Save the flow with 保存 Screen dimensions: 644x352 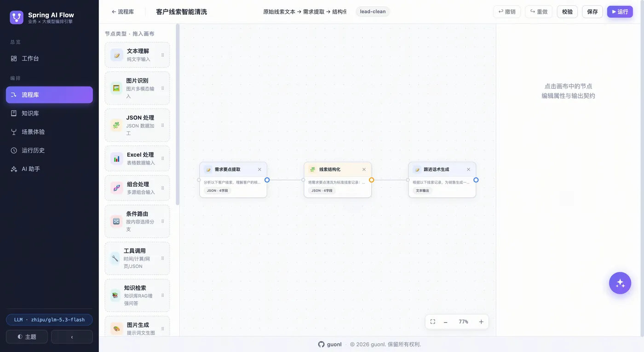coord(592,11)
